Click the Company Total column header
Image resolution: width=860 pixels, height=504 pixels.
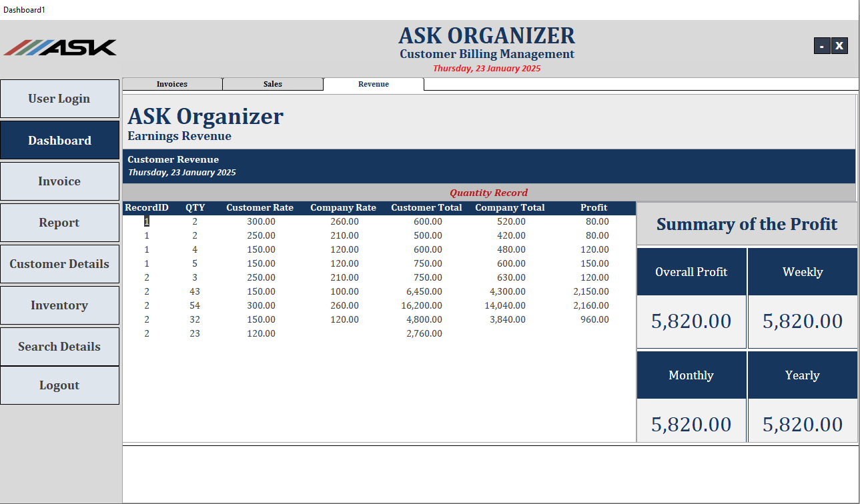pos(510,208)
